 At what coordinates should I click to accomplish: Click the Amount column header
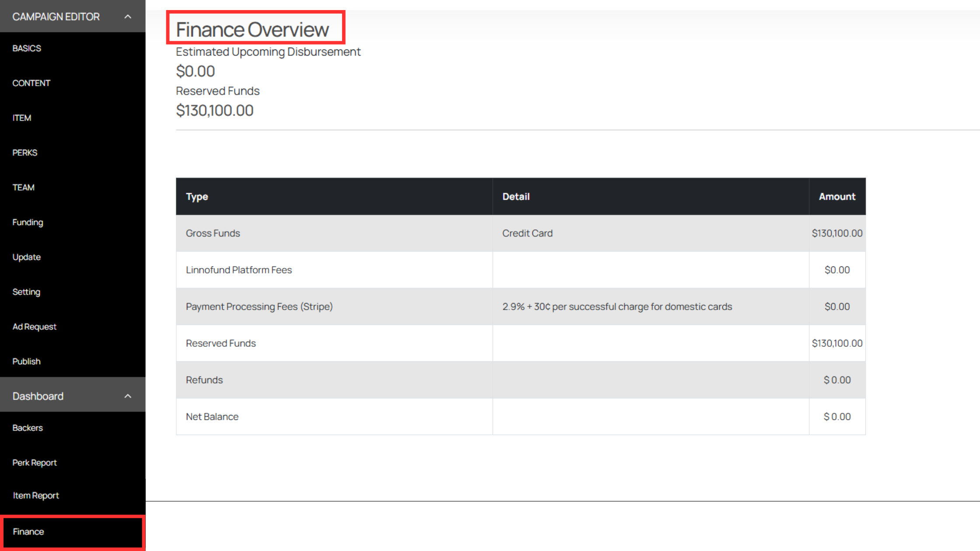[836, 197]
